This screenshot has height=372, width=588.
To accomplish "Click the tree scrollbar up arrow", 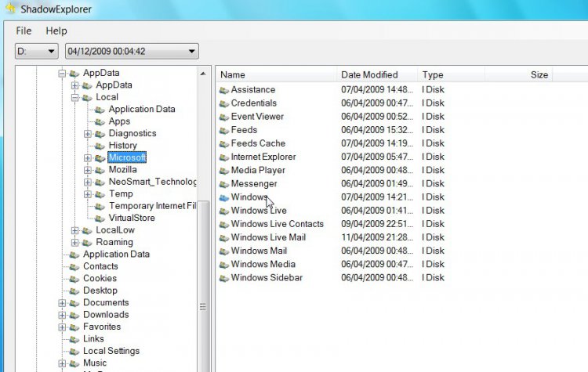I will click(x=203, y=74).
